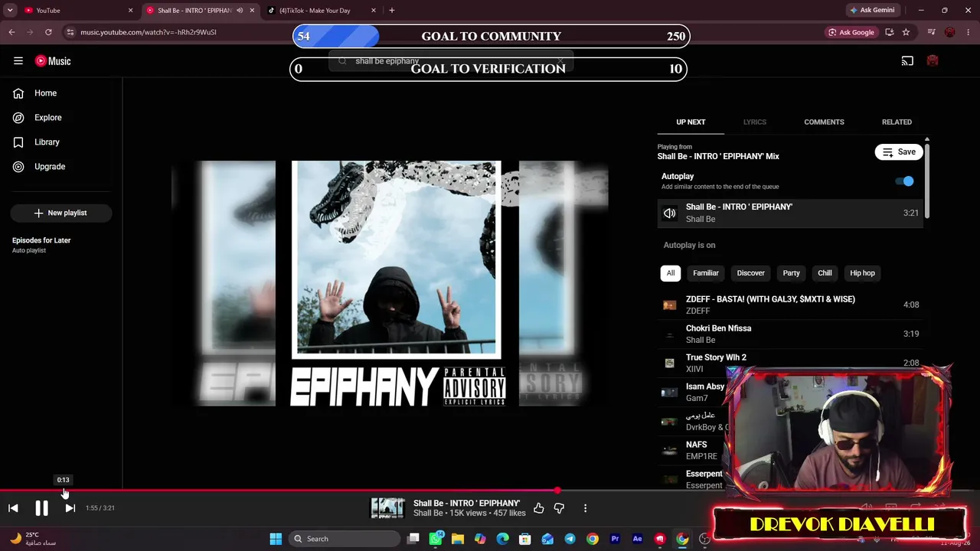
Task: Play True Story Wlh 2 from the queue
Action: tap(790, 363)
